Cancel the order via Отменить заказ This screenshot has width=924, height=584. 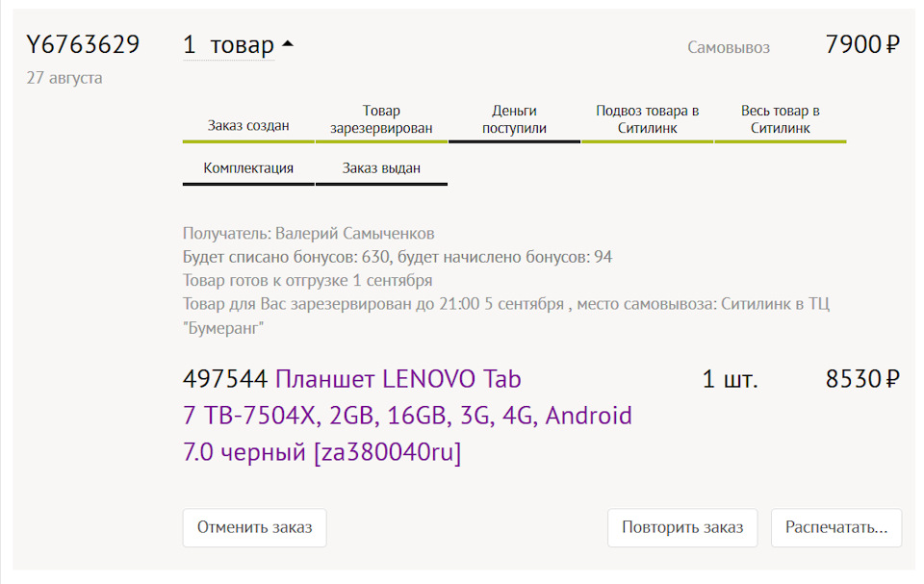click(x=253, y=527)
